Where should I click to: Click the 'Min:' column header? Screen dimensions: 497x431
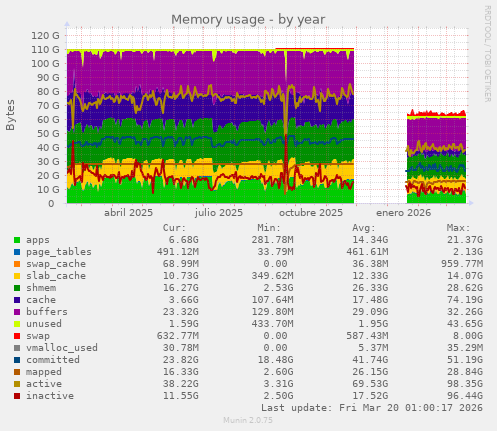269,228
